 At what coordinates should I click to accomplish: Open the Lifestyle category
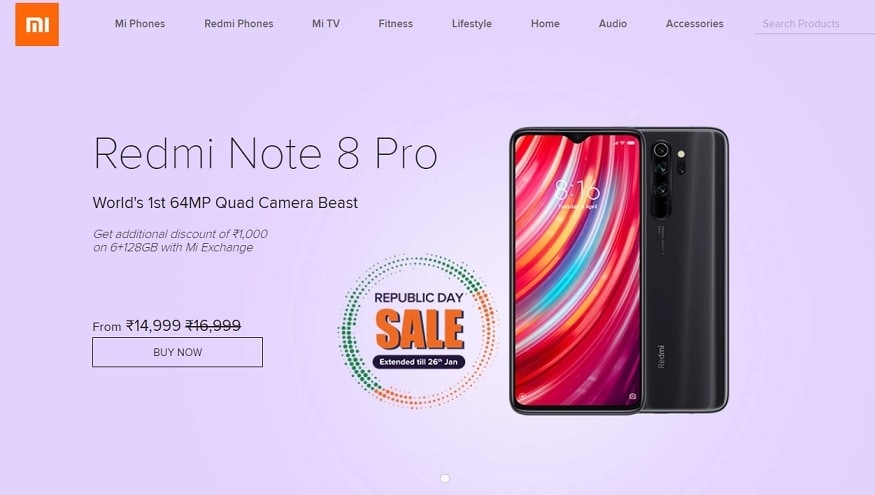point(472,23)
